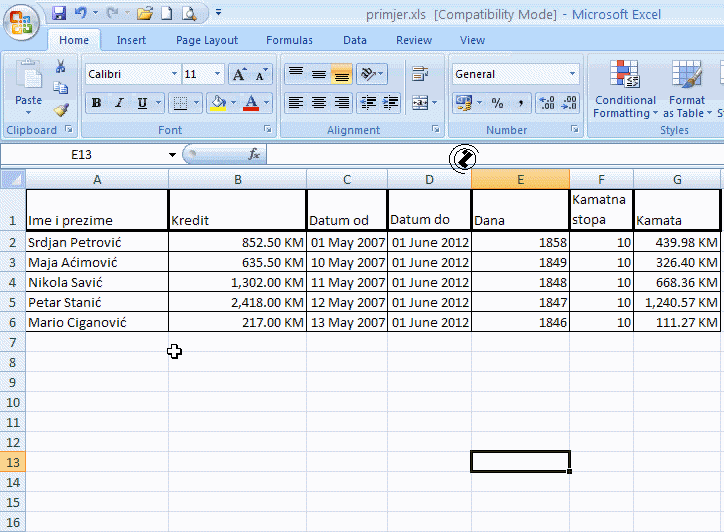Viewport: 724px width, 532px height.
Task: Click the Format Painter brush icon
Action: point(61,110)
